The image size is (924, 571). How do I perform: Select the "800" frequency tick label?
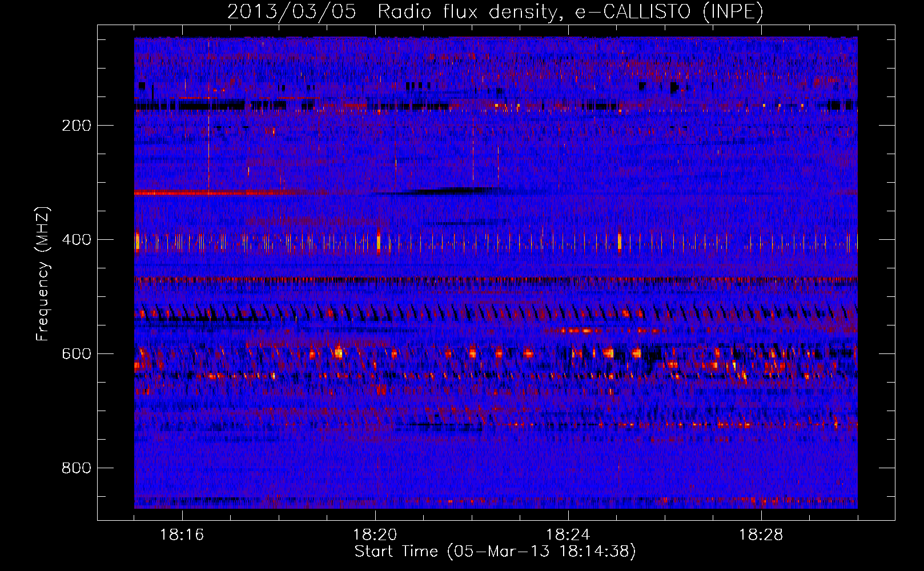coord(77,468)
